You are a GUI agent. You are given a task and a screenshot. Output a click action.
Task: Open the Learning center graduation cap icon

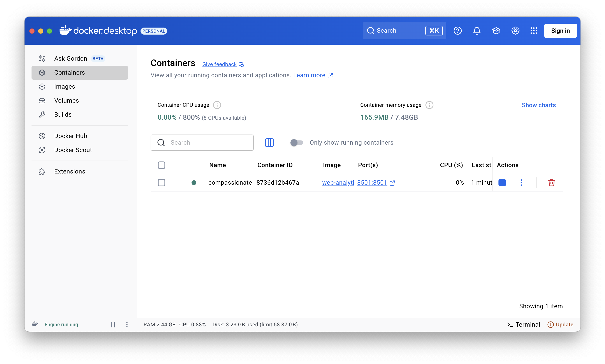496,31
